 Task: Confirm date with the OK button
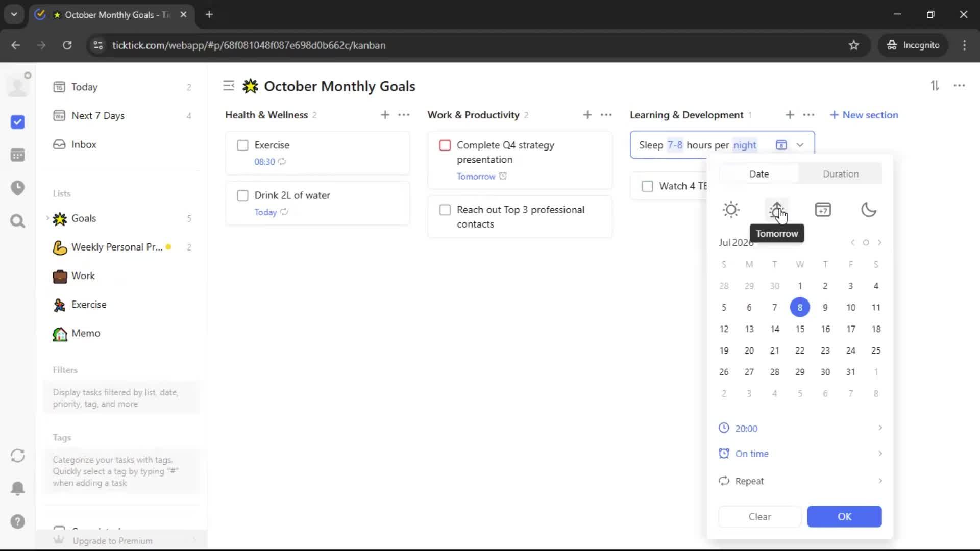tap(844, 516)
